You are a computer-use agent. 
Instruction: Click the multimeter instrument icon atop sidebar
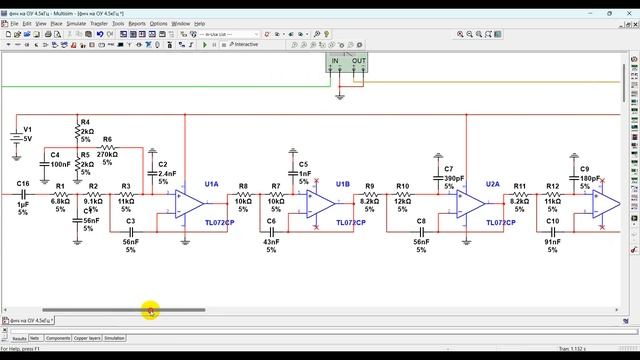point(634,59)
